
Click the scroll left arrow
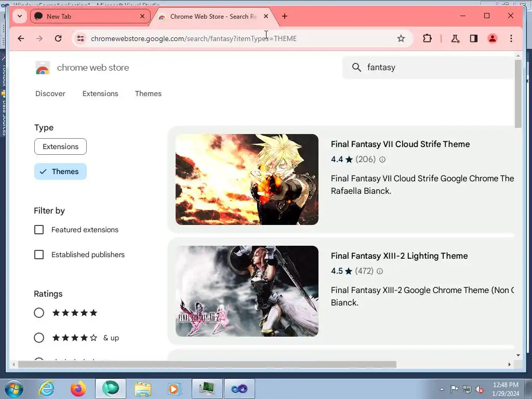click(14, 364)
